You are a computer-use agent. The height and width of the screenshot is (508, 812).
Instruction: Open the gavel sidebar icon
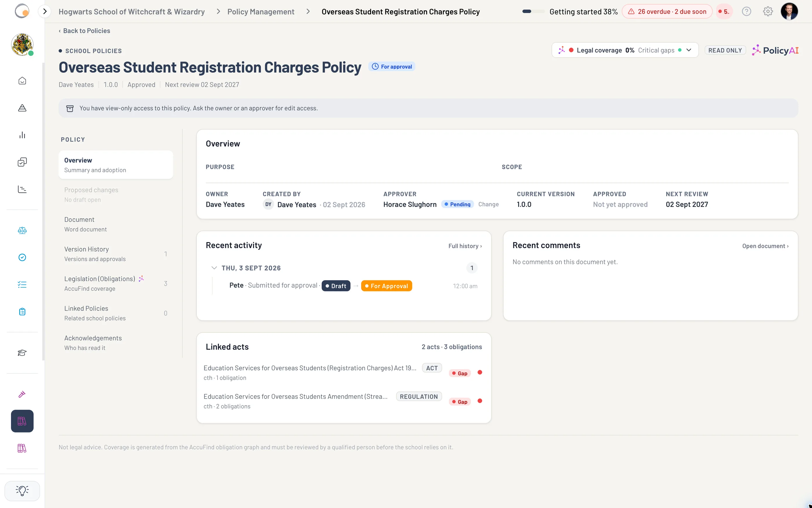coord(22,394)
